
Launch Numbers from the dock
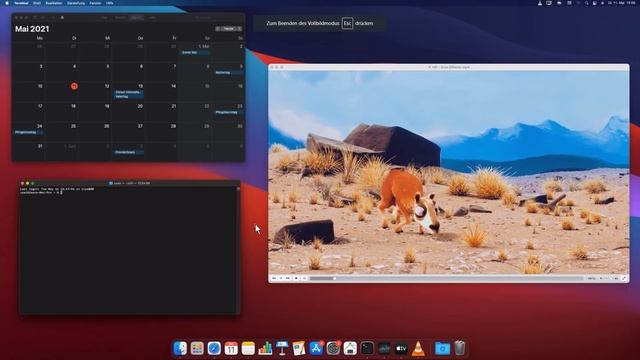[x=265, y=348]
